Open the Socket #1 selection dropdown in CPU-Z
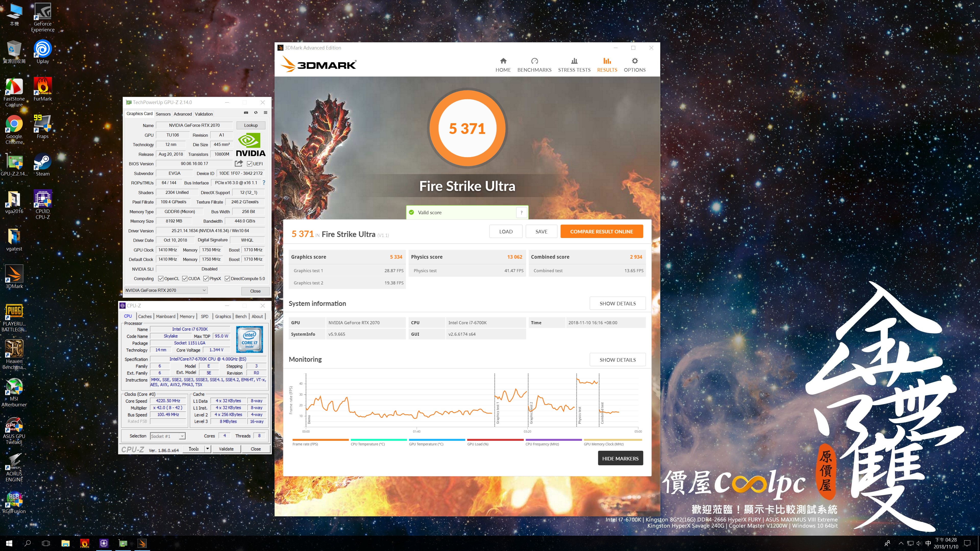Screen dimensions: 980x551 click(x=167, y=436)
